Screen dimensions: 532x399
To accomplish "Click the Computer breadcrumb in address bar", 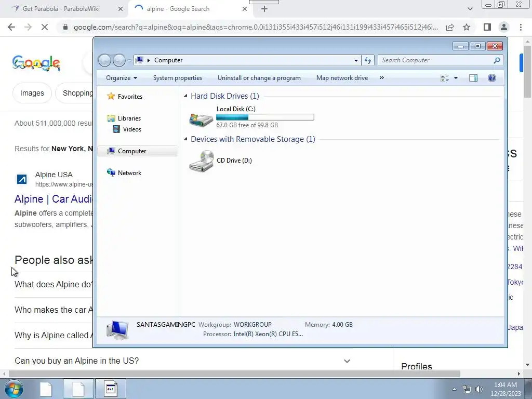I will pos(168,60).
